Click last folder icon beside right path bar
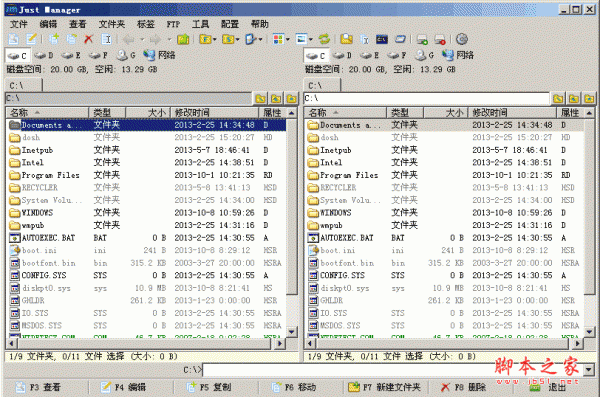 (589, 99)
